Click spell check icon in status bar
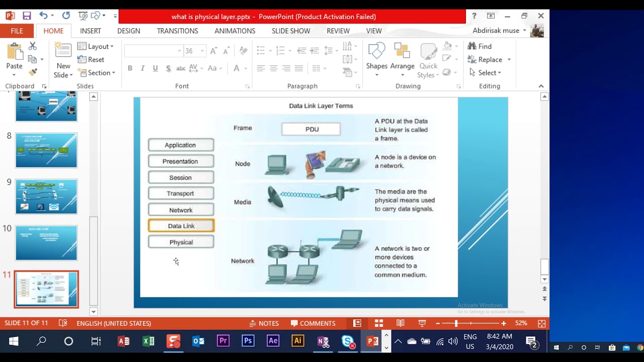Viewport: 644px width, 362px height. click(63, 323)
